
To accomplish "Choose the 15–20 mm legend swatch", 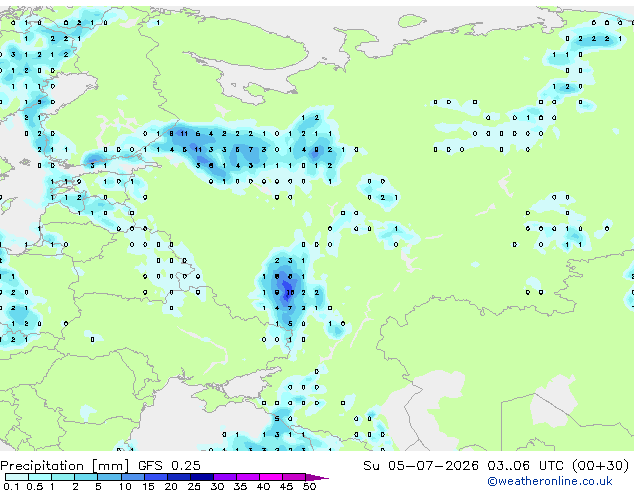I will [x=155, y=477].
